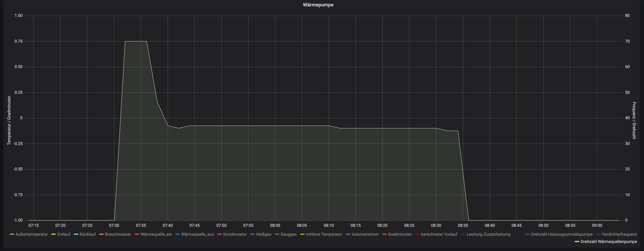Toggle Wärmequelle_aus series in legend
The width and height of the screenshot is (644, 251).
(198, 234)
